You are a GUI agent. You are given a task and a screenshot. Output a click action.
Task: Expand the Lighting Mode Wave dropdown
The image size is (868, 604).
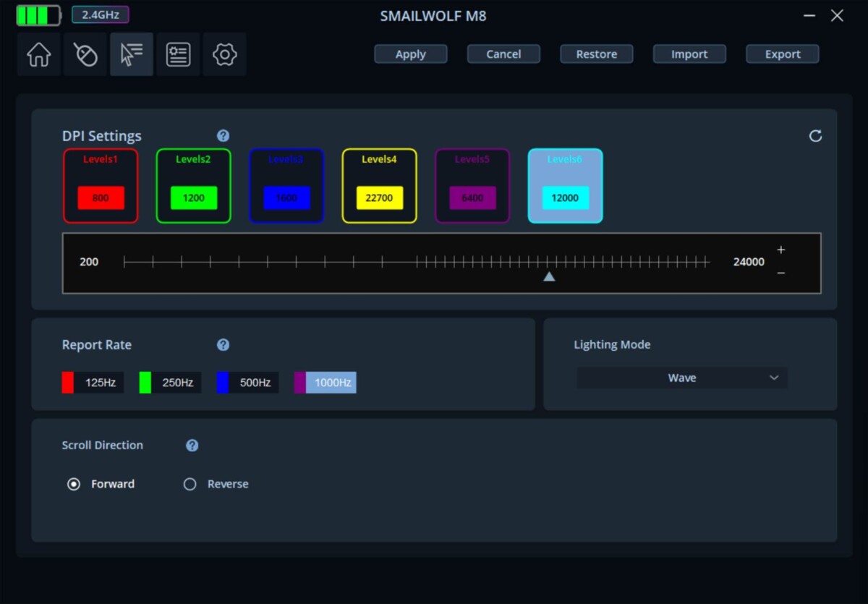[x=681, y=378]
